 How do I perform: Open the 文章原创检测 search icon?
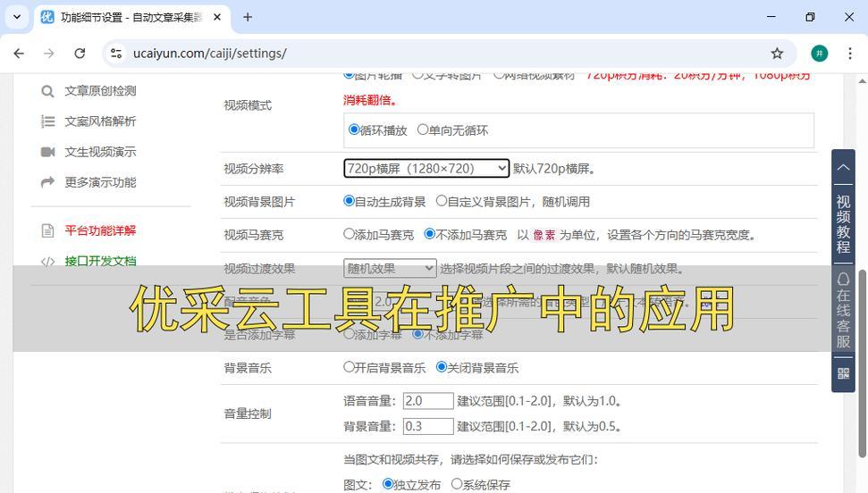[x=47, y=91]
